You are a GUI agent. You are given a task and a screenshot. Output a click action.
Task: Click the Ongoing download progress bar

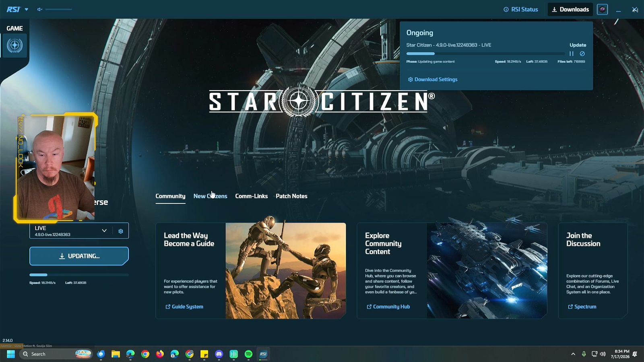(x=485, y=53)
